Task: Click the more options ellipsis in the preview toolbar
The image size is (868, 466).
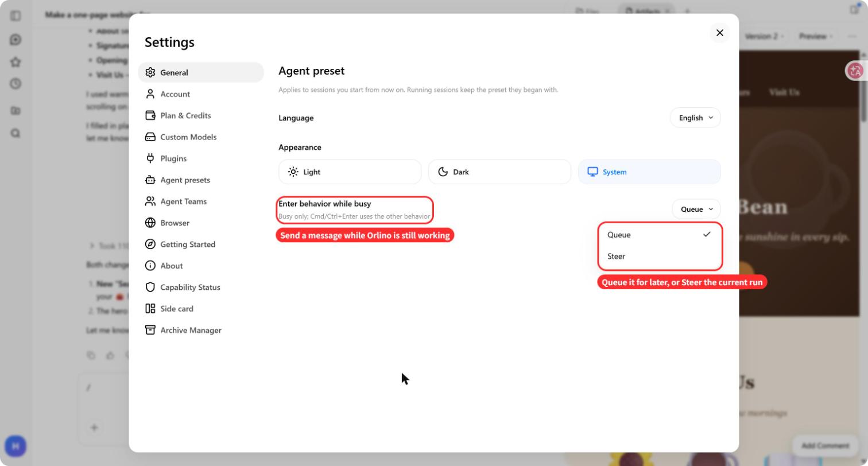Action: pos(852,36)
